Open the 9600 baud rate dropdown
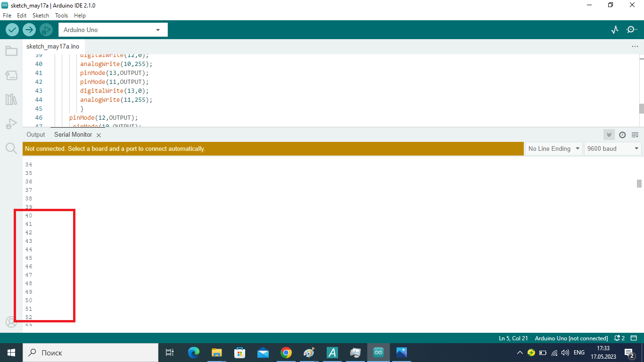Screen dimensions: 644x362 [613, 148]
